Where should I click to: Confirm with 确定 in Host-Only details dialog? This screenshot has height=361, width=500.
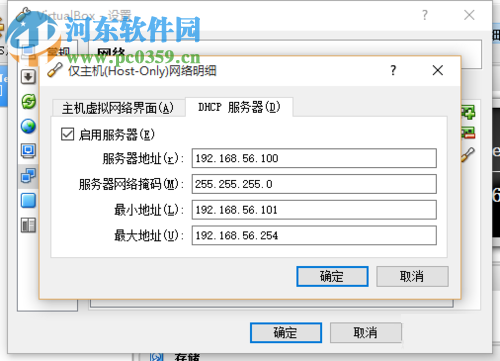coord(332,276)
